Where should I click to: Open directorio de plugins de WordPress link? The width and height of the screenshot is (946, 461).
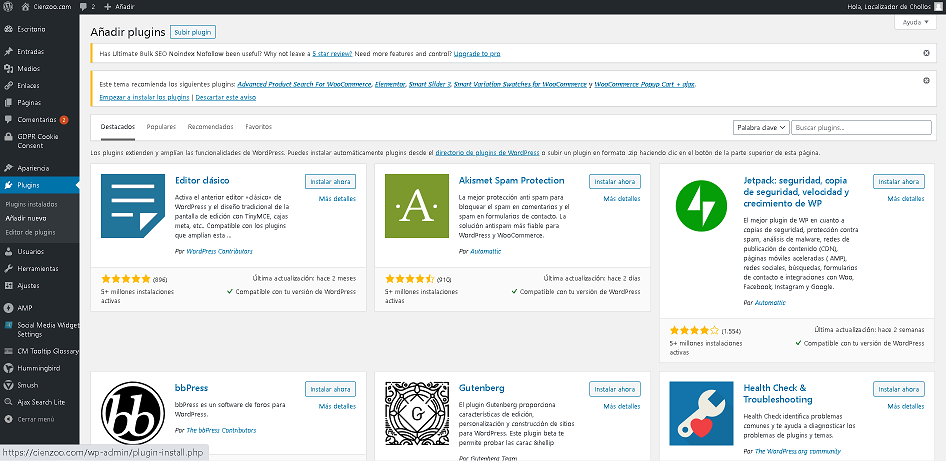click(487, 153)
